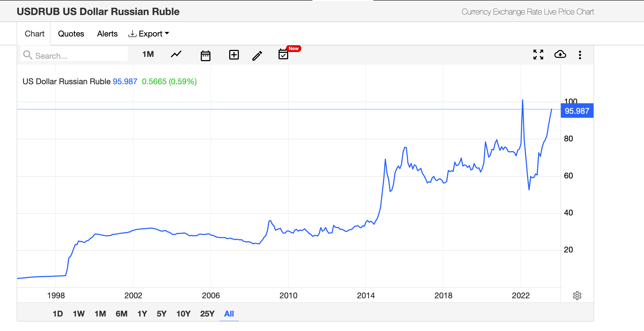Click the symbol Search field
Screen dimensions: 644x331
[78, 56]
